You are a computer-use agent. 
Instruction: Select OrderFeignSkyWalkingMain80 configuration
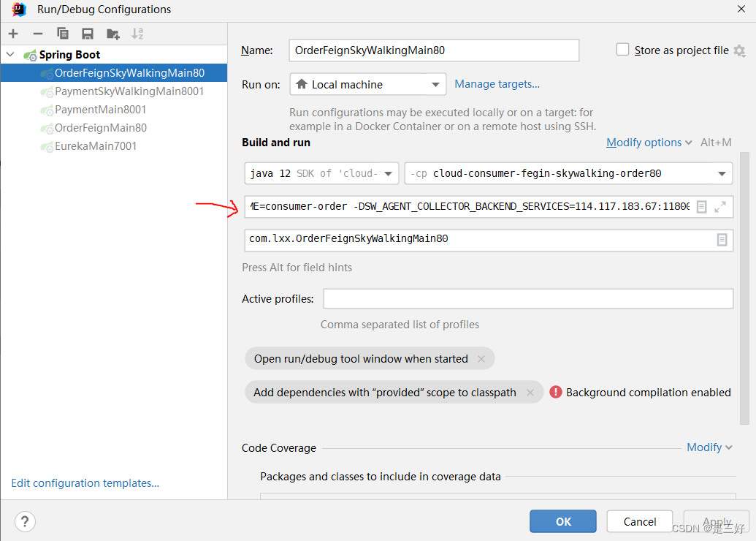tap(114, 73)
